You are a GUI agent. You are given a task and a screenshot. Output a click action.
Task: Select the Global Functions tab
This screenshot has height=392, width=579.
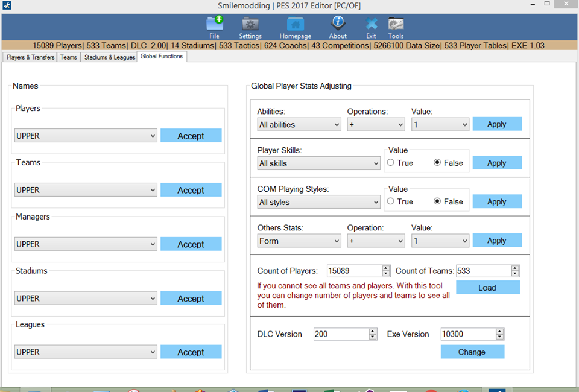tap(162, 57)
